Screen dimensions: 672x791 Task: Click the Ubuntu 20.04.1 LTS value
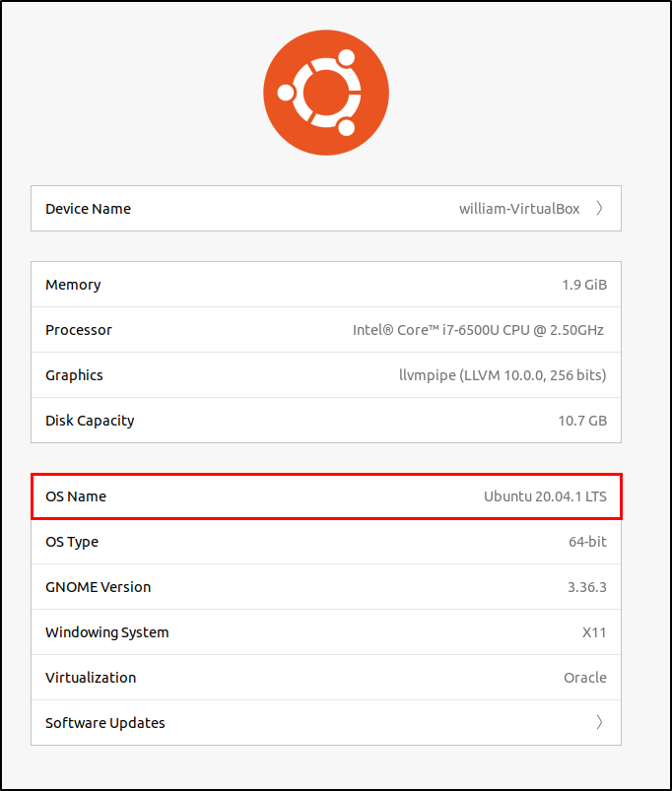click(545, 496)
